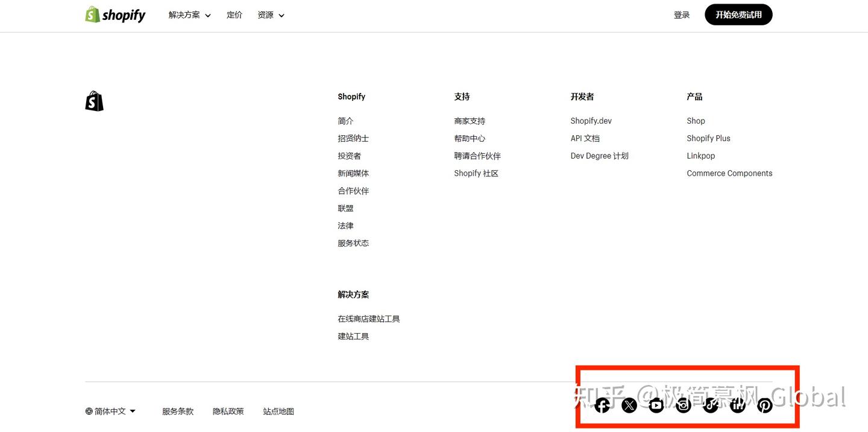This screenshot has height=432, width=868.
Task: Open the Shopify 社区 link
Action: tap(476, 174)
